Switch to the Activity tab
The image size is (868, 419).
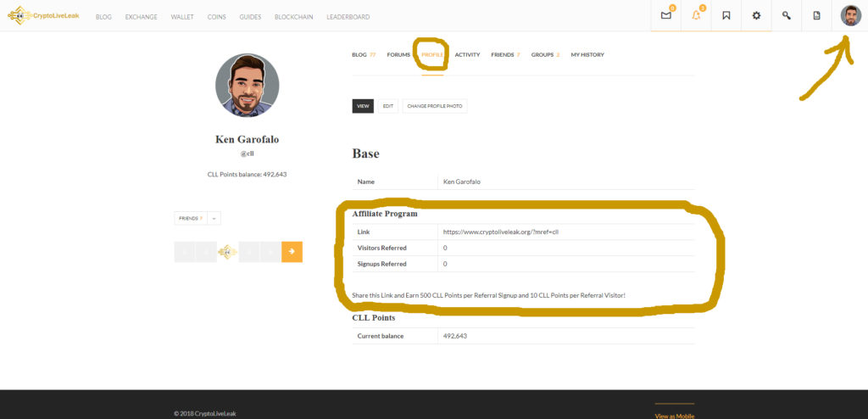[x=467, y=55]
